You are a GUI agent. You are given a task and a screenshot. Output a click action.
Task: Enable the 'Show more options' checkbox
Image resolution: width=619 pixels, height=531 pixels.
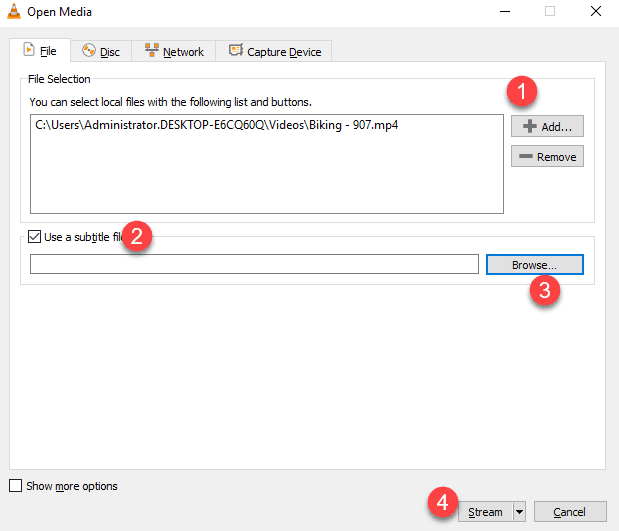click(x=15, y=486)
